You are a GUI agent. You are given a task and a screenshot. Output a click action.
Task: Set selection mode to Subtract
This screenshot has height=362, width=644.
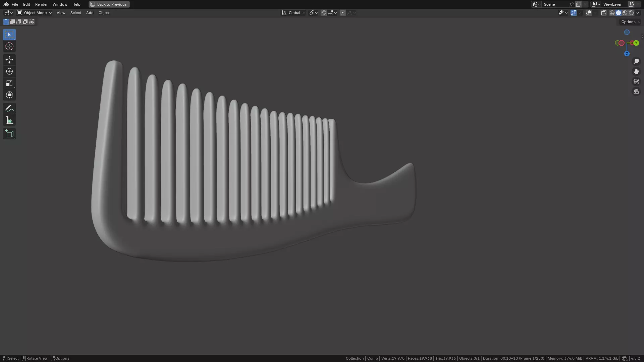19,22
